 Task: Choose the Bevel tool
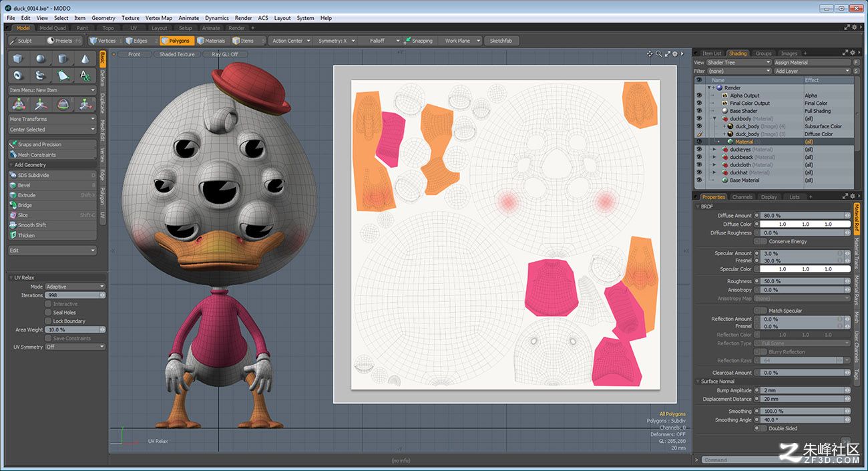(x=52, y=185)
